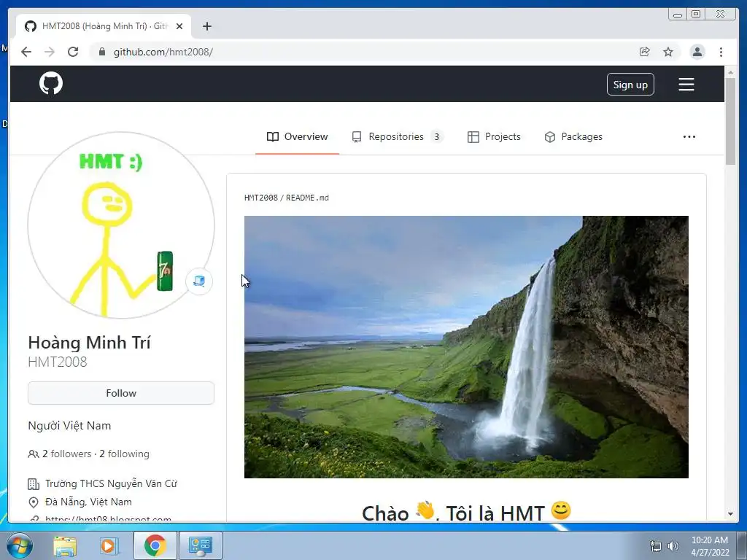Bookmark this page with star icon
Screen dimensions: 747x560
pos(668,52)
